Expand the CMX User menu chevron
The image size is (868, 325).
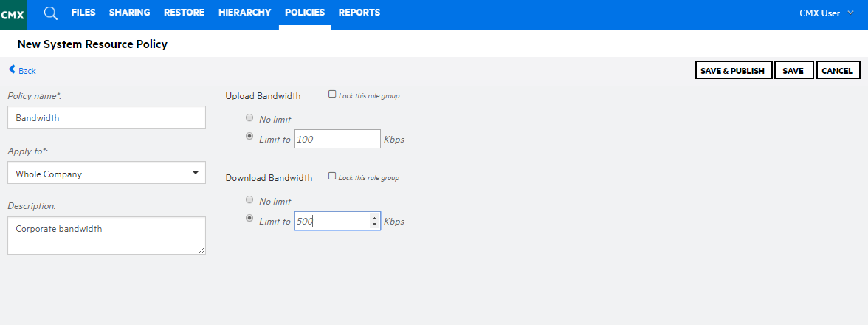[851, 13]
